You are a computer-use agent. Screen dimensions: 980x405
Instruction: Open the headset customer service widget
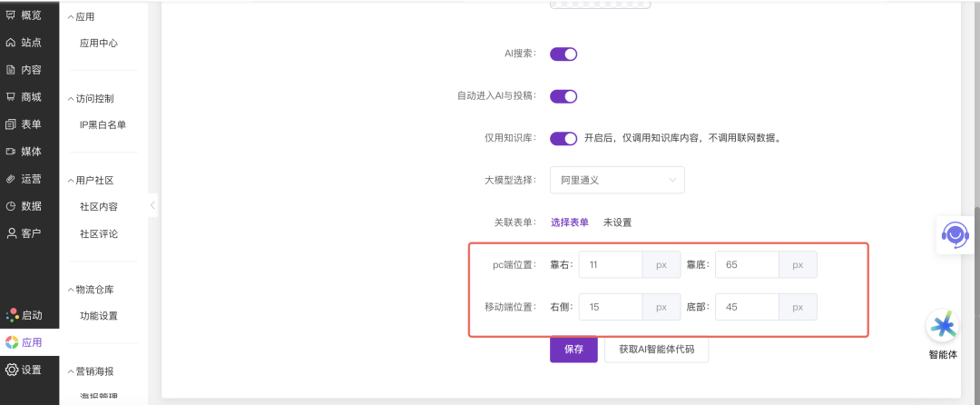point(954,234)
